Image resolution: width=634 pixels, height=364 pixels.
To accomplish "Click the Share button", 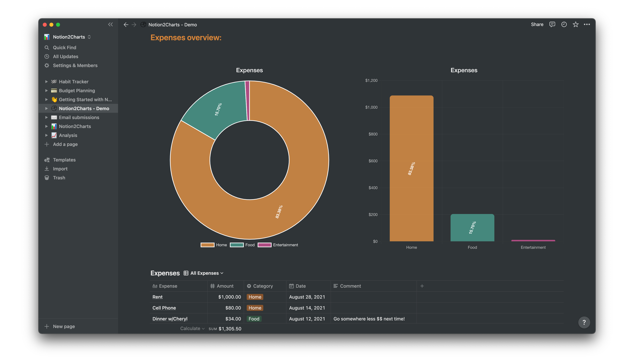I will (x=537, y=24).
